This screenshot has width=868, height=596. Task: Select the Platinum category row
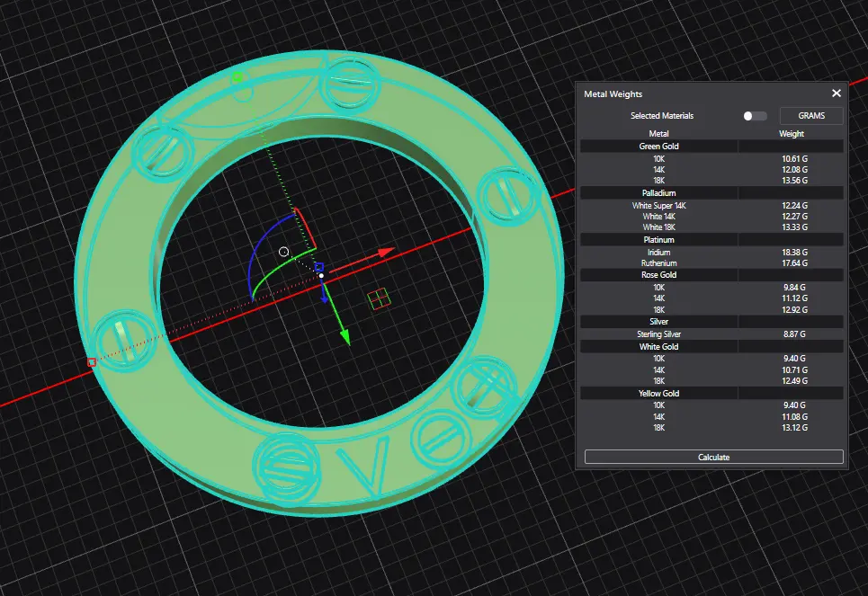(711, 240)
